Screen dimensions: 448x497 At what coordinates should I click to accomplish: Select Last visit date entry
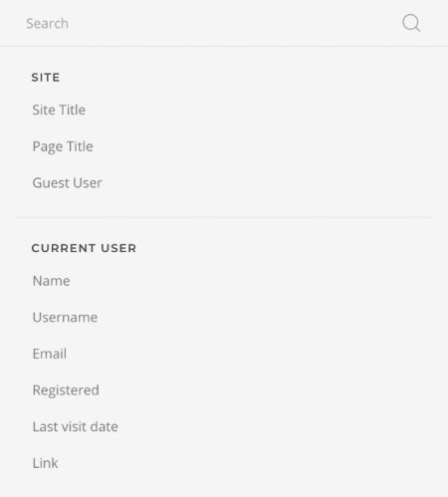point(76,426)
